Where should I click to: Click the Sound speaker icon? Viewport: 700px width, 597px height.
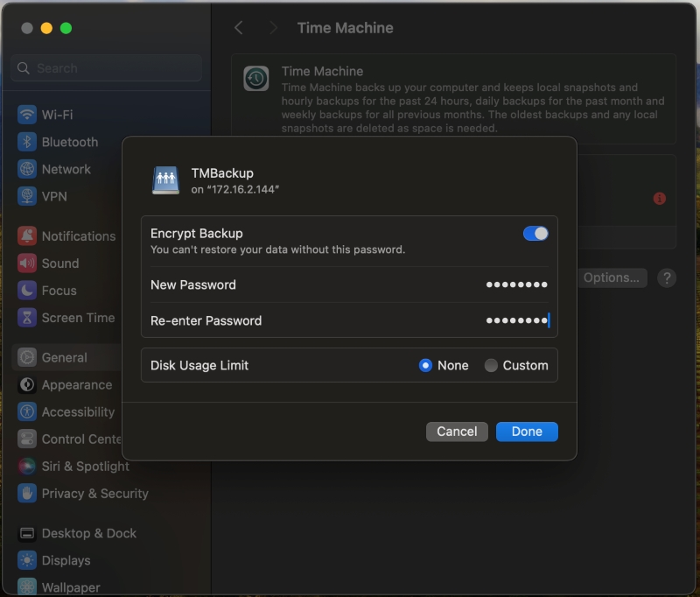pyautogui.click(x=27, y=263)
